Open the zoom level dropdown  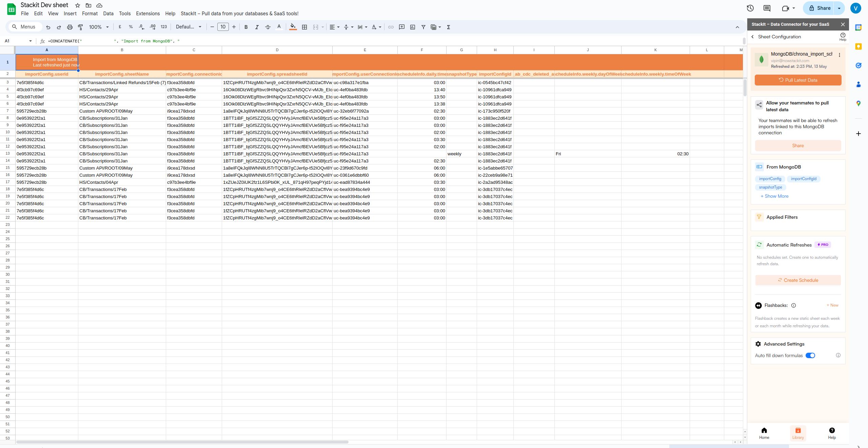pyautogui.click(x=99, y=27)
